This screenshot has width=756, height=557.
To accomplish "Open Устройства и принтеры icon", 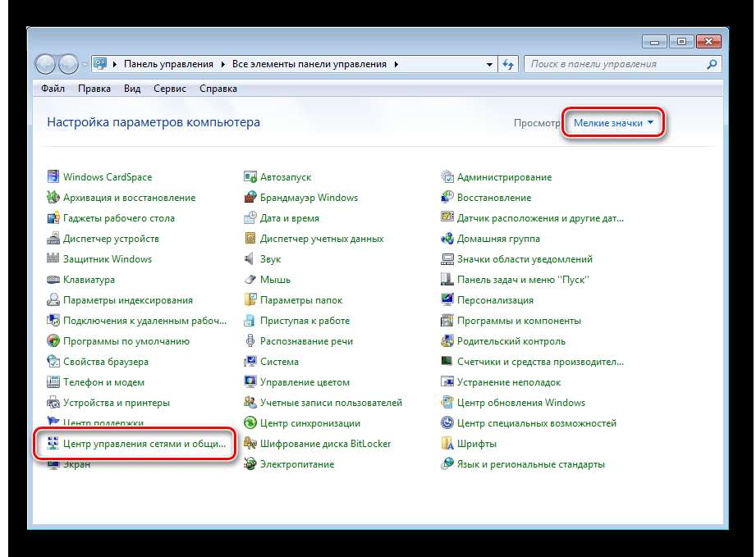I will (53, 402).
